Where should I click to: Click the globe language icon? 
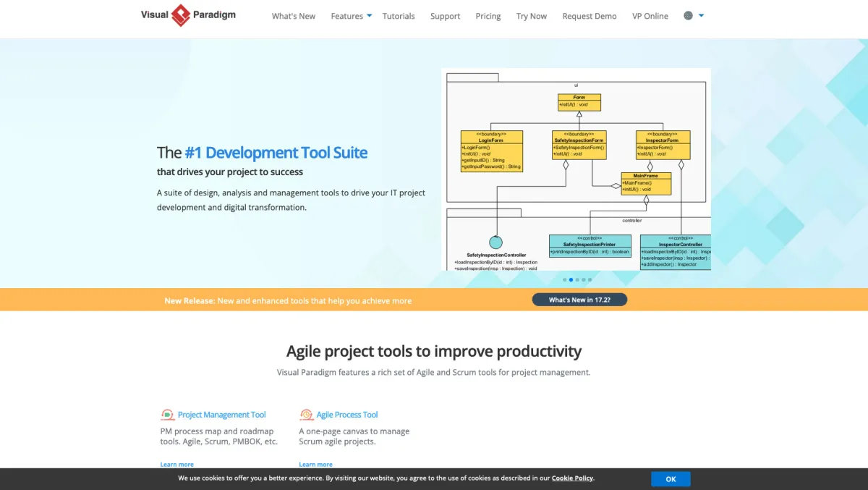pos(689,15)
